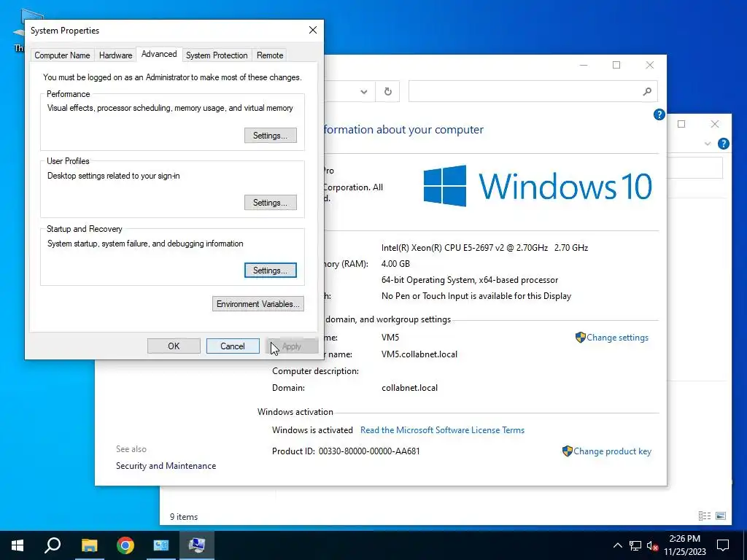This screenshot has width=747, height=560.
Task: Maximize the rear Explorer window
Action: [681, 124]
